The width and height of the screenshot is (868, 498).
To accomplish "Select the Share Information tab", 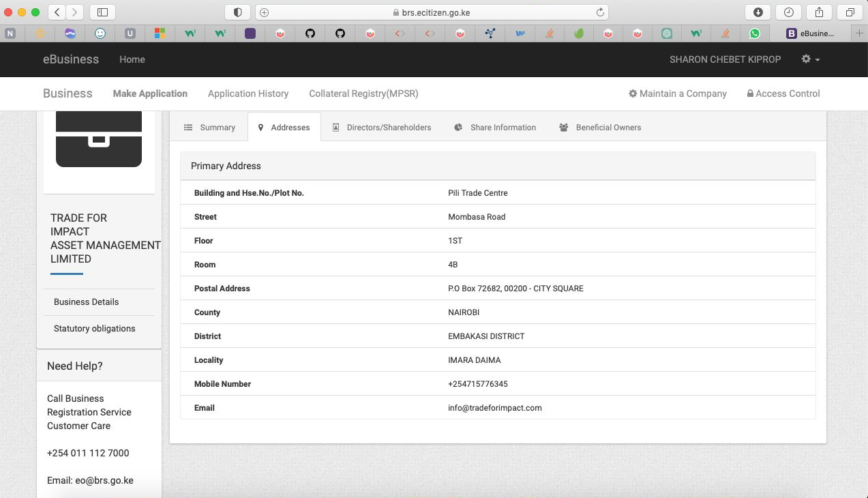I will tap(495, 128).
